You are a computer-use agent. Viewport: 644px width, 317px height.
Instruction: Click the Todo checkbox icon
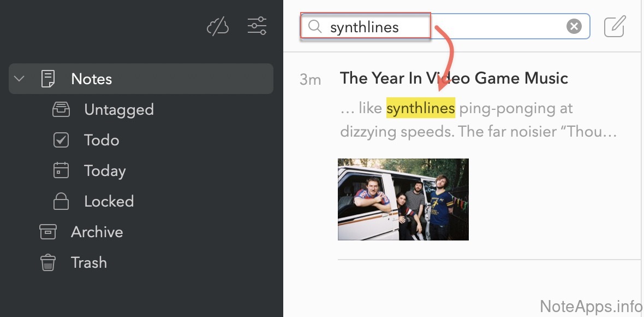pos(61,140)
